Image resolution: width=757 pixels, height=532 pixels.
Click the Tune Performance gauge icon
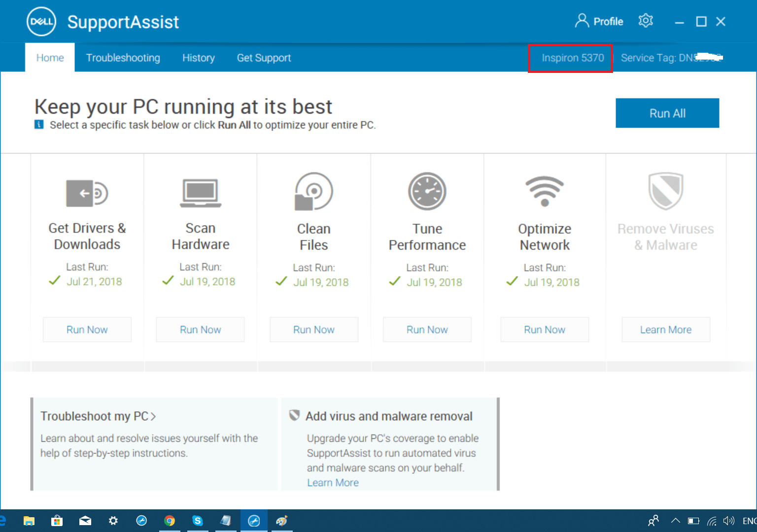click(x=427, y=192)
